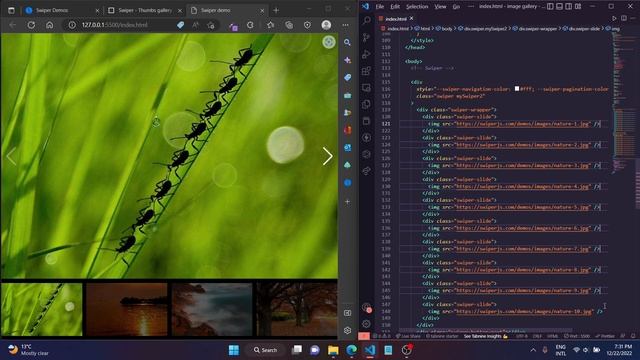Open browser profile avatar

click(326, 25)
